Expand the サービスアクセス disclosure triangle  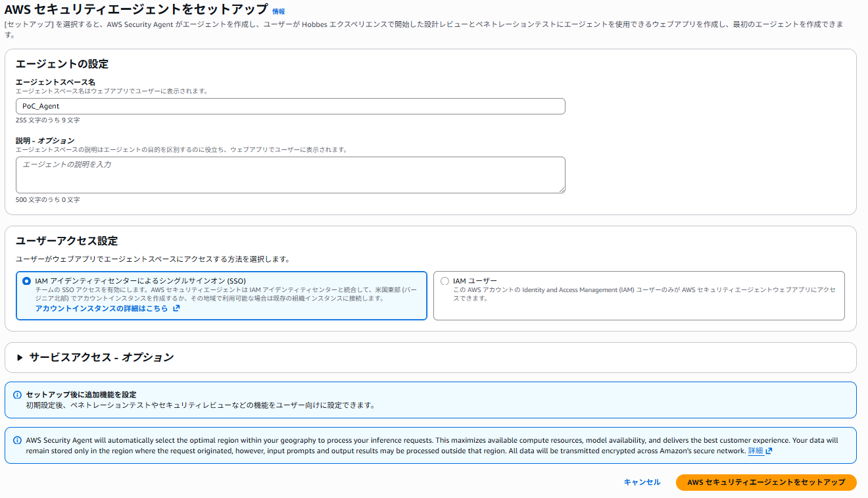(x=20, y=357)
